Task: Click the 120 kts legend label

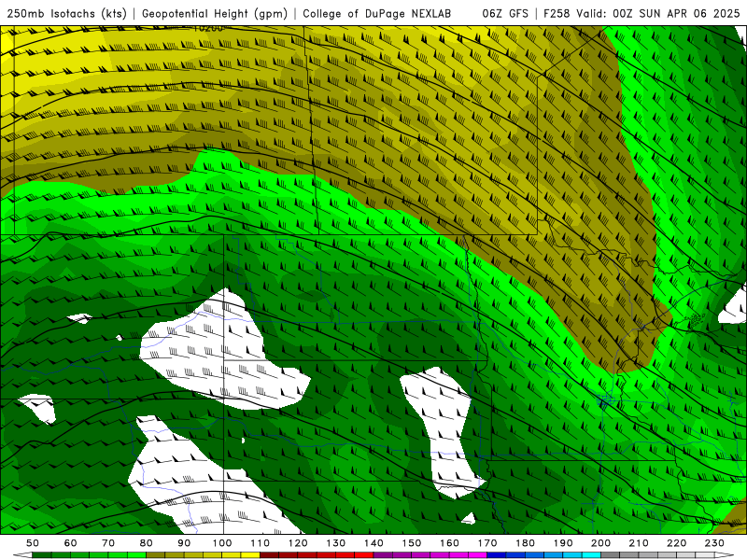Action: pos(298,543)
